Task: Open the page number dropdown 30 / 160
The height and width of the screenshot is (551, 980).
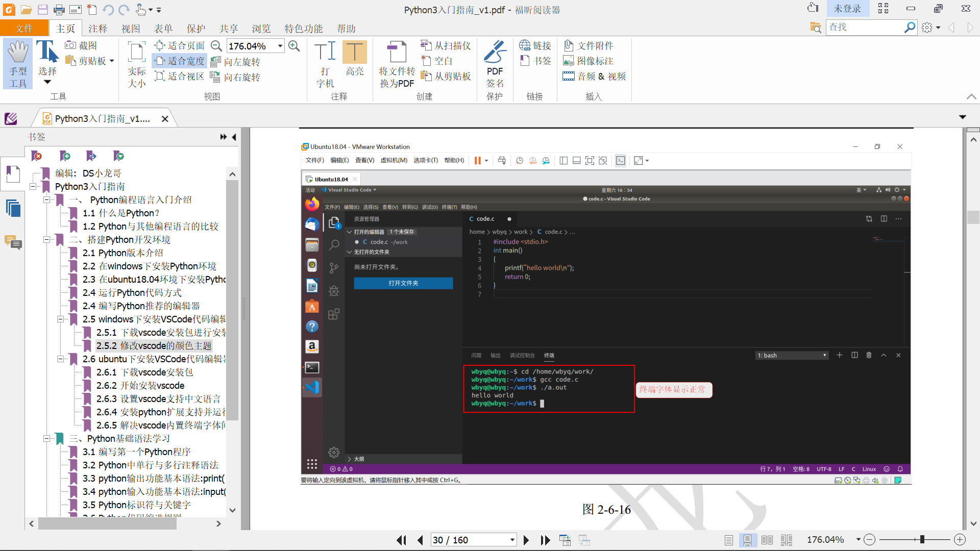Action: click(512, 540)
